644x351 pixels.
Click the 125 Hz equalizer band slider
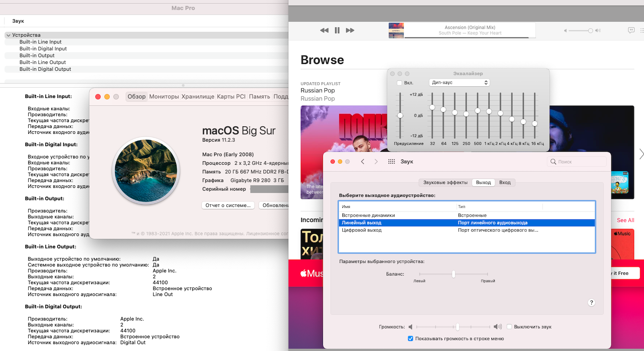pyautogui.click(x=455, y=115)
